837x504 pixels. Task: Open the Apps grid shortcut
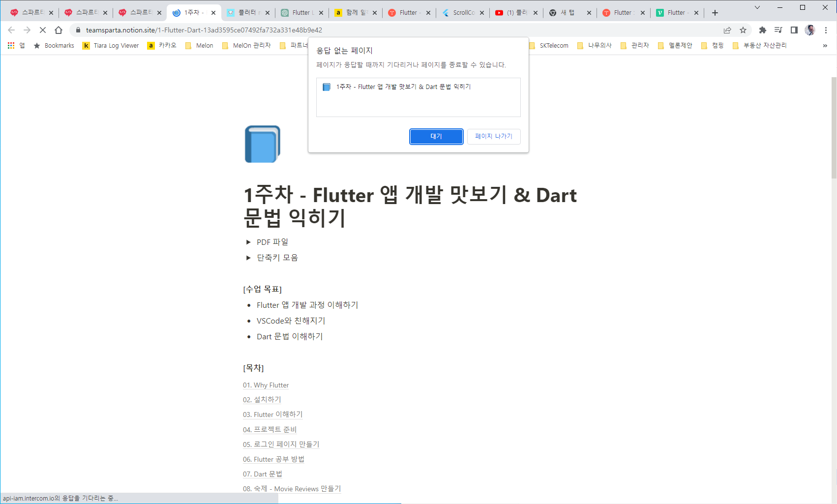click(16, 45)
